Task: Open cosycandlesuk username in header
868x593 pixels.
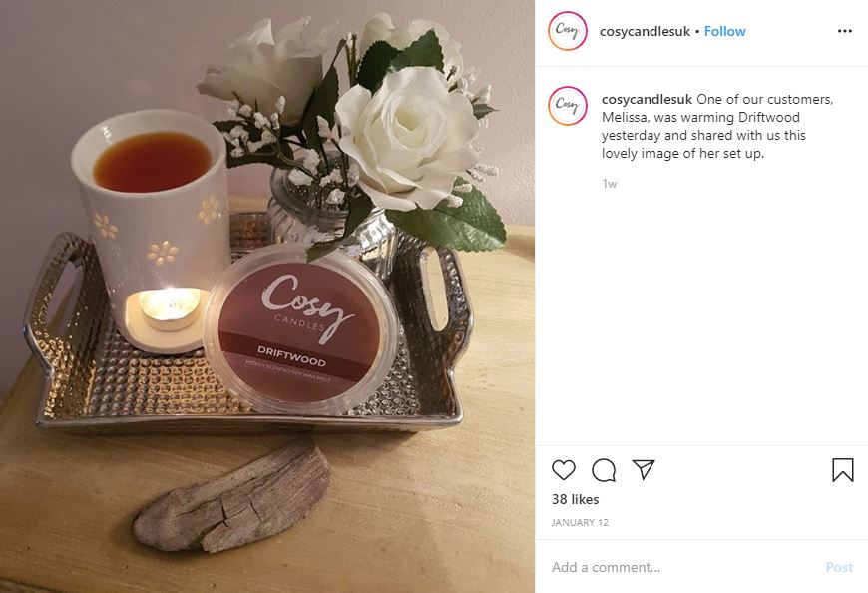Action: (645, 32)
